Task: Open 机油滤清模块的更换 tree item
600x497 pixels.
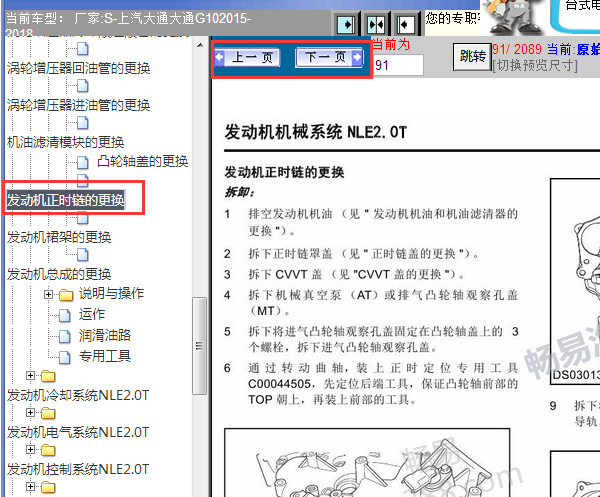Action: pos(65,142)
